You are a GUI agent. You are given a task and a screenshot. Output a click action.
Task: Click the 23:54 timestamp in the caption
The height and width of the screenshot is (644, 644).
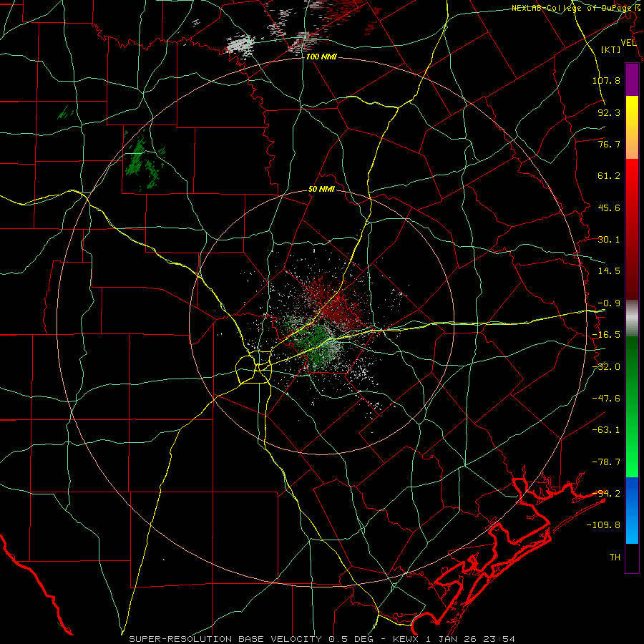point(500,639)
